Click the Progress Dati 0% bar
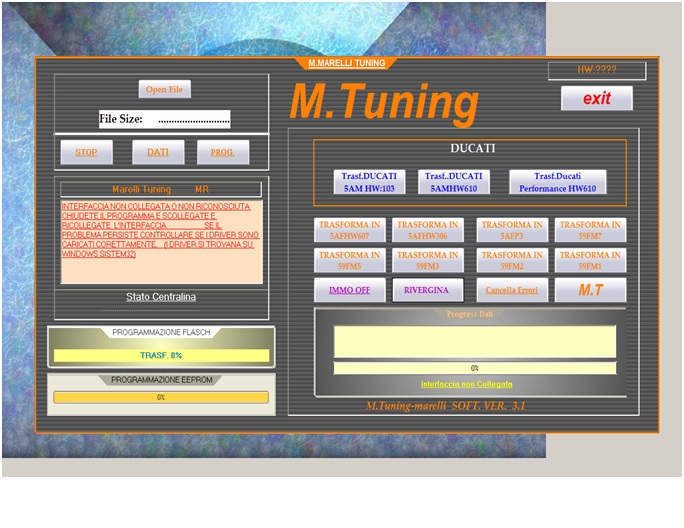This screenshot has width=684, height=528. (475, 368)
